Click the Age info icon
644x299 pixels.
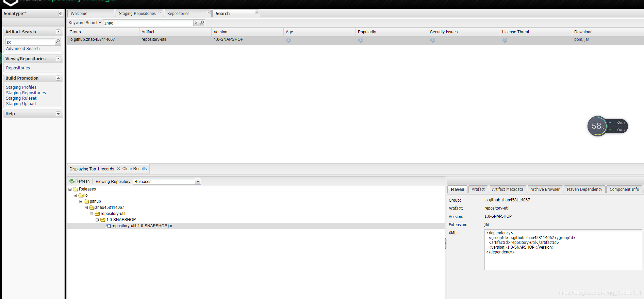point(288,40)
